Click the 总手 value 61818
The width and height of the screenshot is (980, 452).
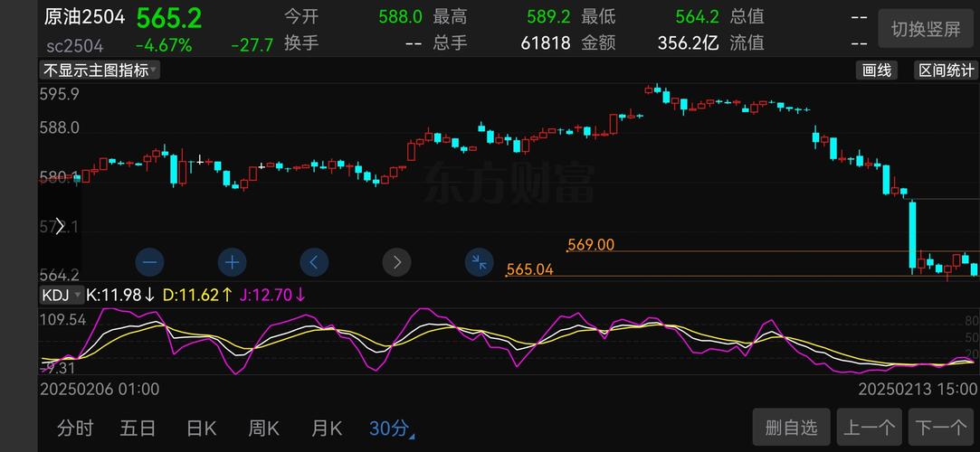tap(546, 43)
